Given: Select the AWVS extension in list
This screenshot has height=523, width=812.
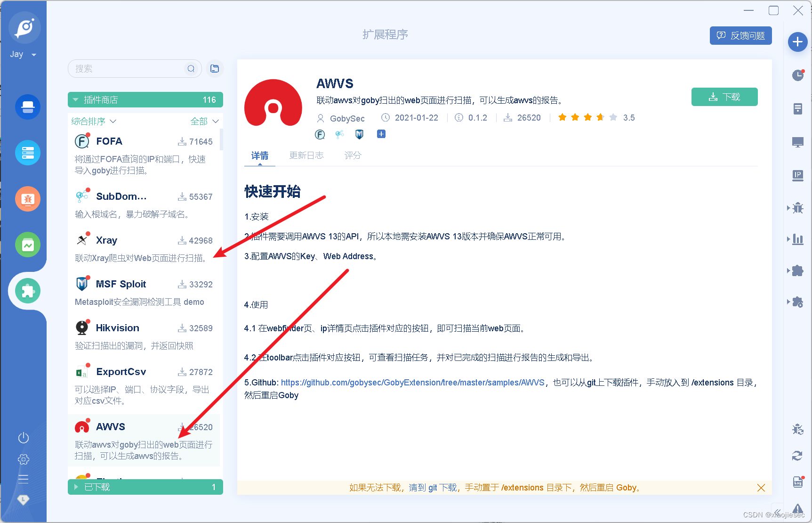Looking at the screenshot, I should (144, 441).
